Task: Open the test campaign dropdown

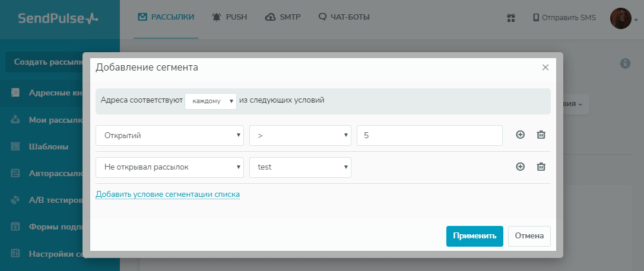Action: tap(300, 167)
